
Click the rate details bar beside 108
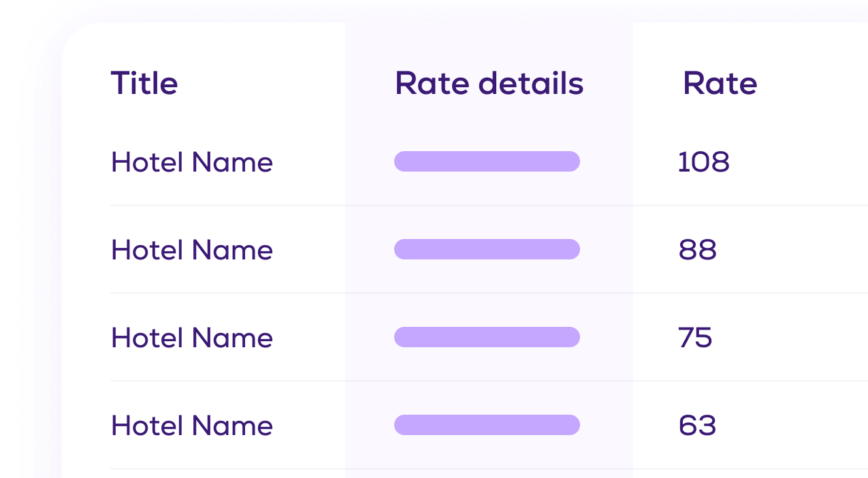point(487,161)
